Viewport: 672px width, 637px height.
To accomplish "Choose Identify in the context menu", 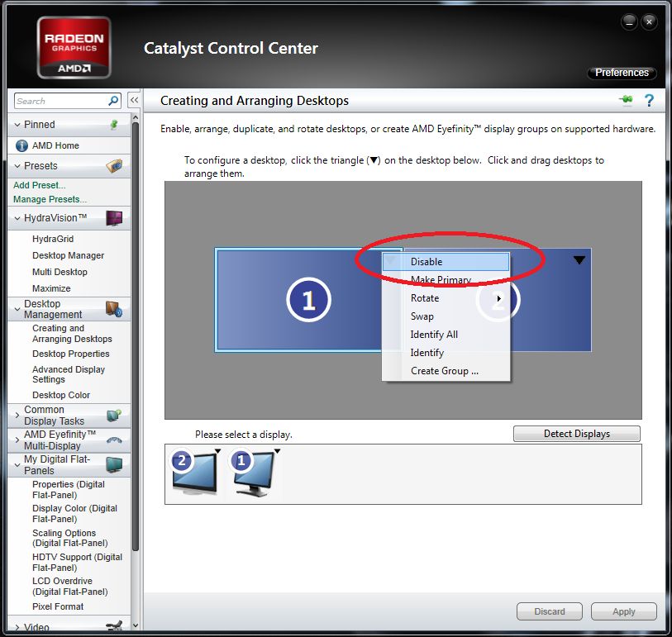I will (446, 353).
